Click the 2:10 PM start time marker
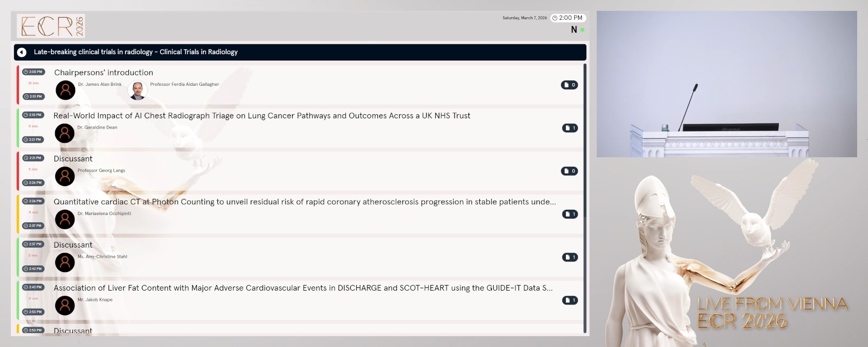The height and width of the screenshot is (347, 868). pyautogui.click(x=33, y=115)
